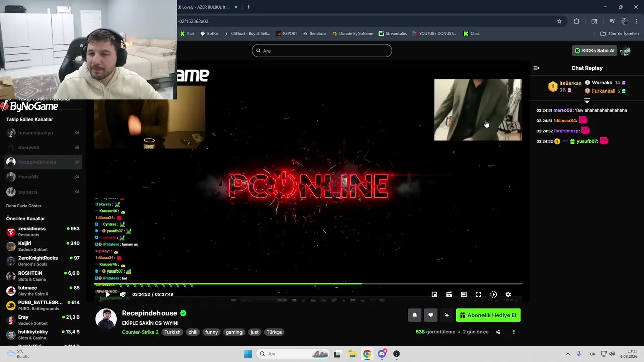Open CSFloat bookmark
This screenshot has height=362, width=644.
coord(247,34)
